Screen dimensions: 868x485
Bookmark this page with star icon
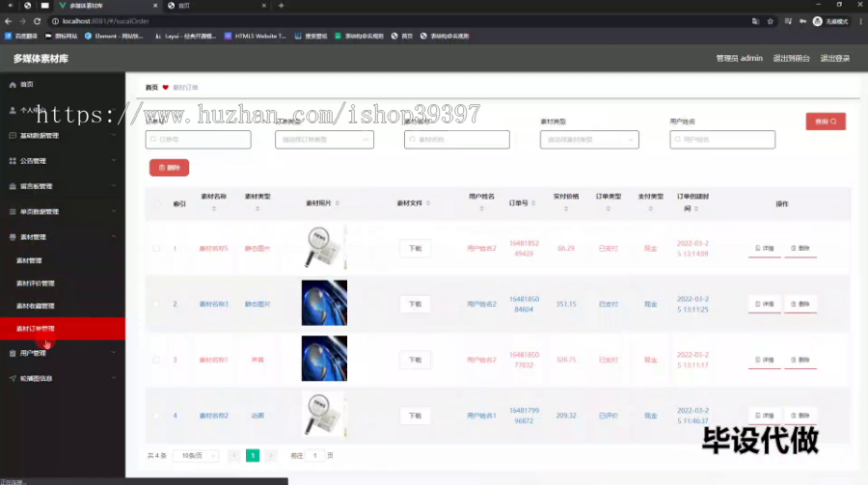tap(770, 21)
